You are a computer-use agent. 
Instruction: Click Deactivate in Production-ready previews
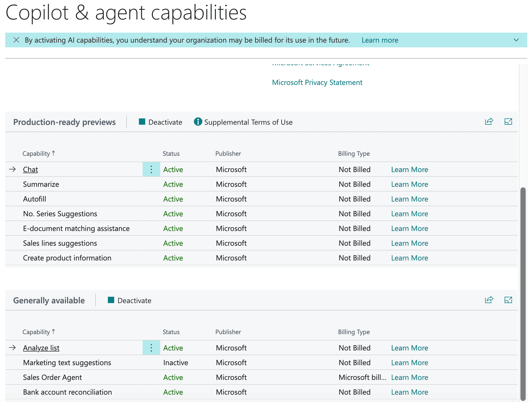click(x=160, y=122)
